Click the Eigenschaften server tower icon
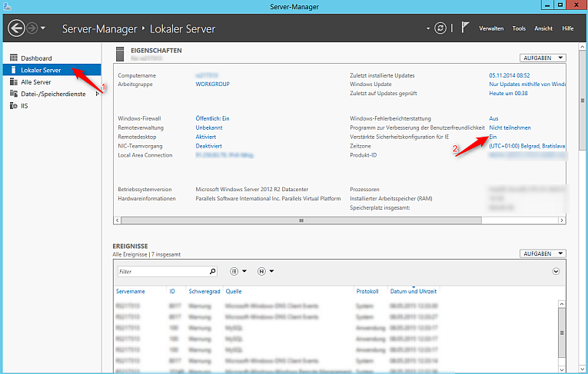 (x=120, y=54)
